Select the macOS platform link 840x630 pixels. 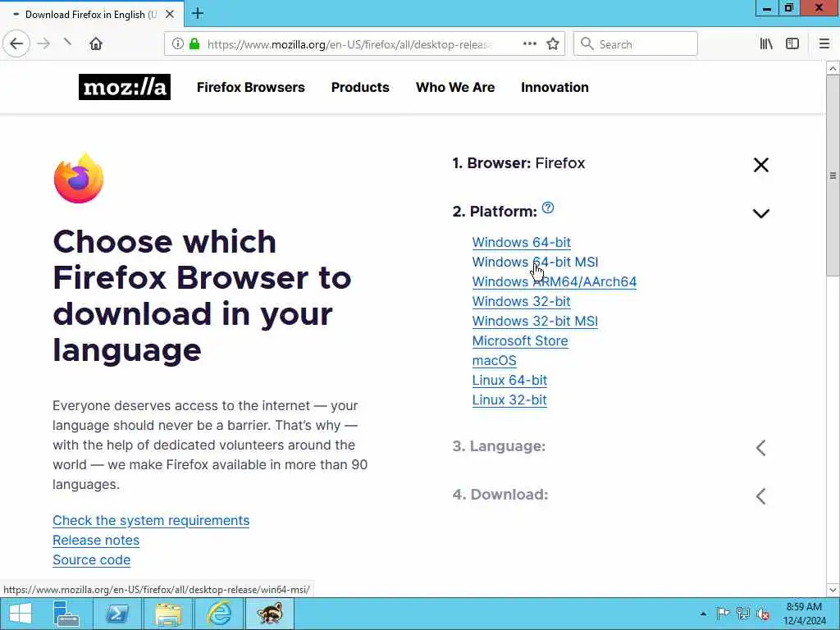(x=494, y=361)
